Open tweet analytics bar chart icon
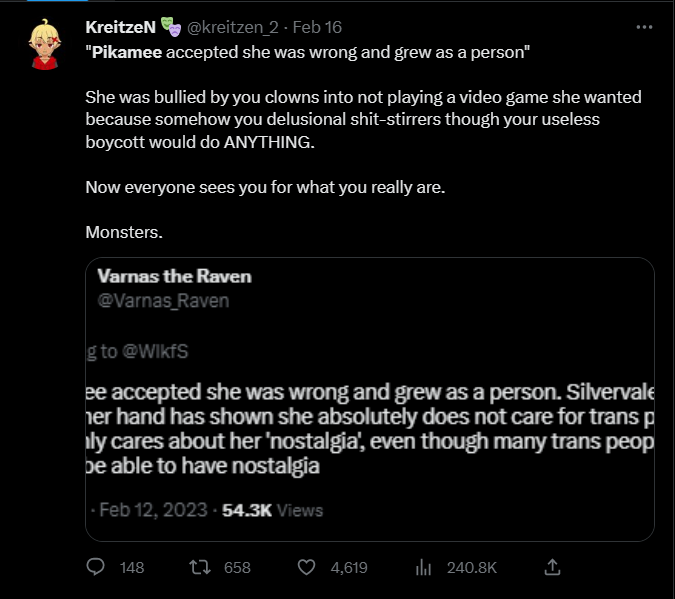 423,567
